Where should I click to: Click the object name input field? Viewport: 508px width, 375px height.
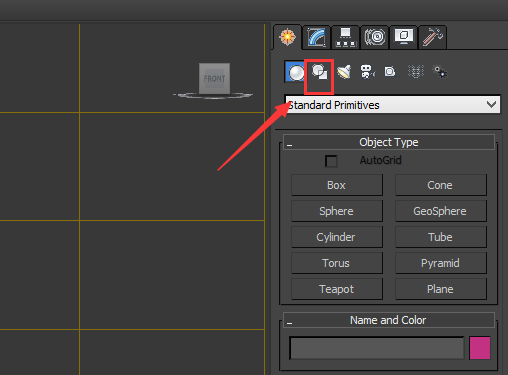tap(377, 348)
